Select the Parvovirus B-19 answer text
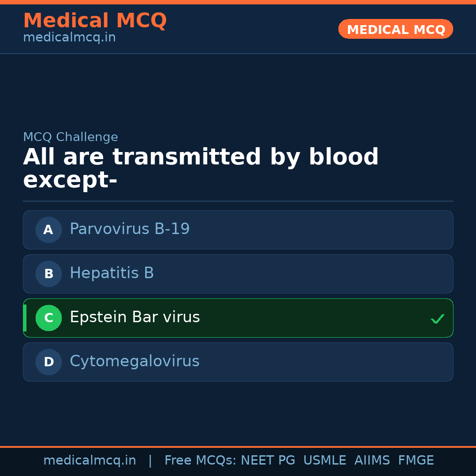The height and width of the screenshot is (476, 476). point(130,229)
